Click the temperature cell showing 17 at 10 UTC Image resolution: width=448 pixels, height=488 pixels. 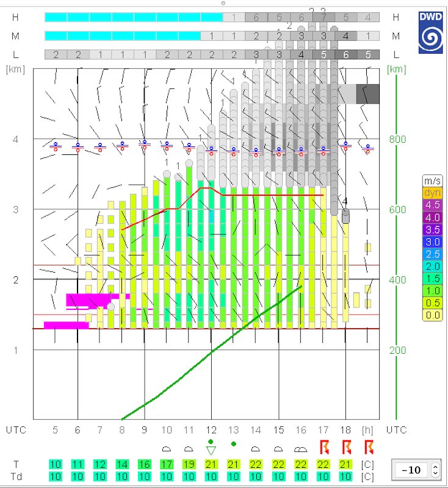click(167, 465)
